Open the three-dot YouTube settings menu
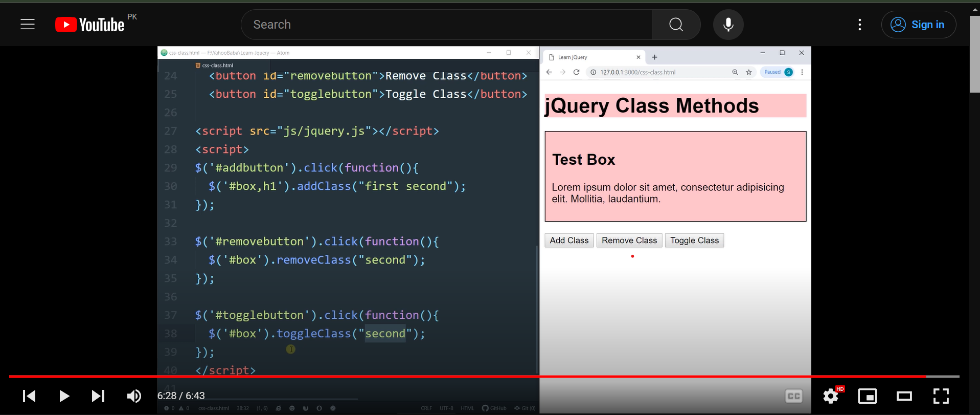The height and width of the screenshot is (415, 980). coord(860,25)
